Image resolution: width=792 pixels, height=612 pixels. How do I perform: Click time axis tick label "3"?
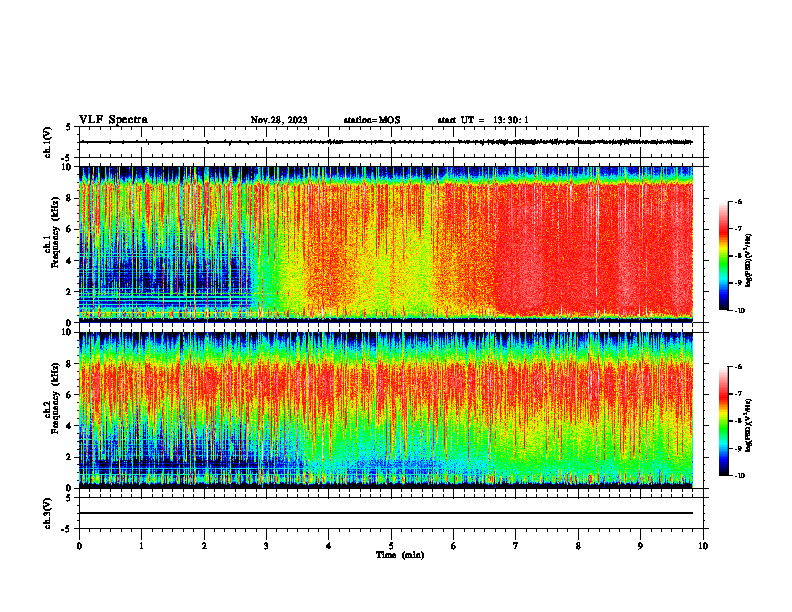[x=266, y=546]
